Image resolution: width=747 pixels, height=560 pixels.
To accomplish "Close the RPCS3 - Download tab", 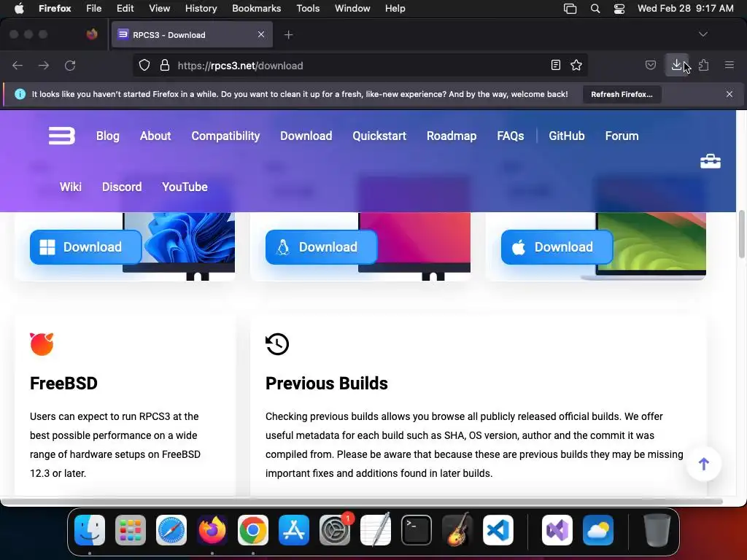I will tap(261, 34).
